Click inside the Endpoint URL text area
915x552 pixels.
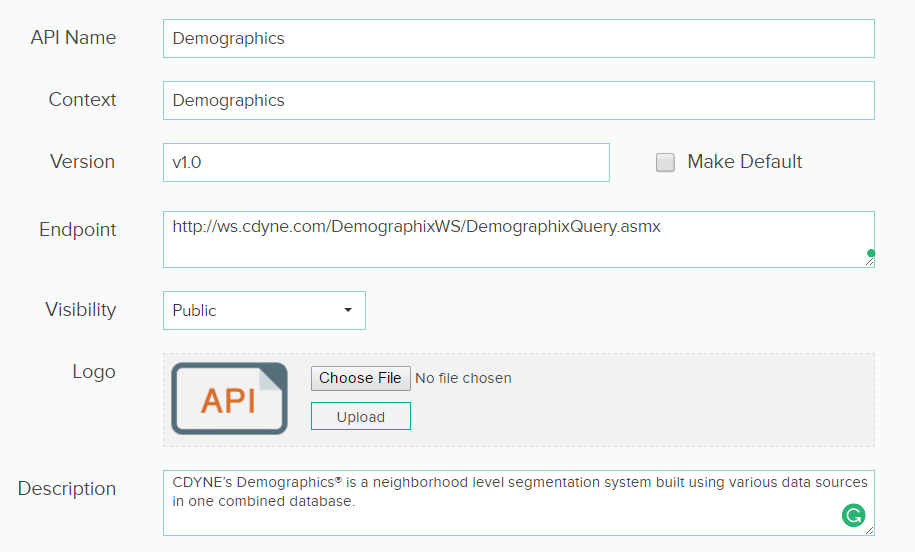click(518, 240)
